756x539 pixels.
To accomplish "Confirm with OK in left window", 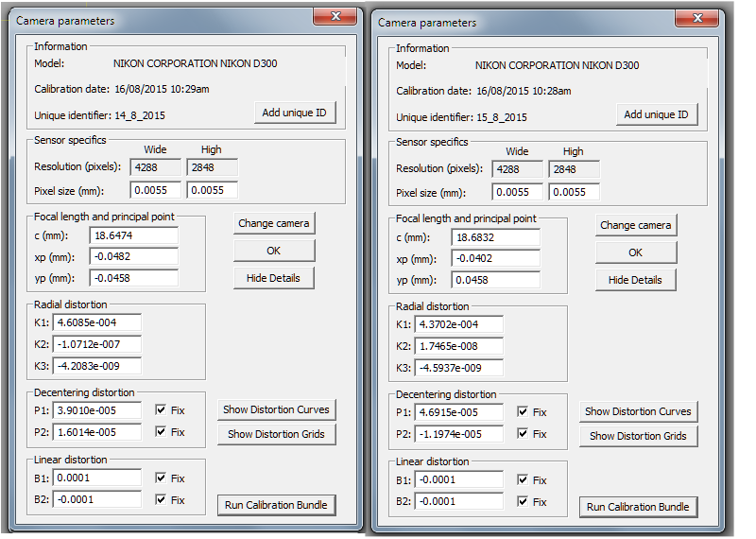I will pyautogui.click(x=274, y=251).
